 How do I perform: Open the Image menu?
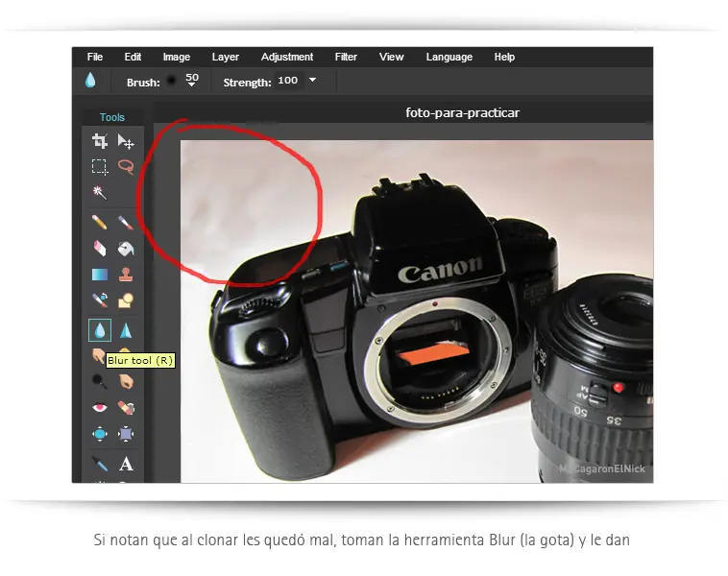click(x=177, y=57)
